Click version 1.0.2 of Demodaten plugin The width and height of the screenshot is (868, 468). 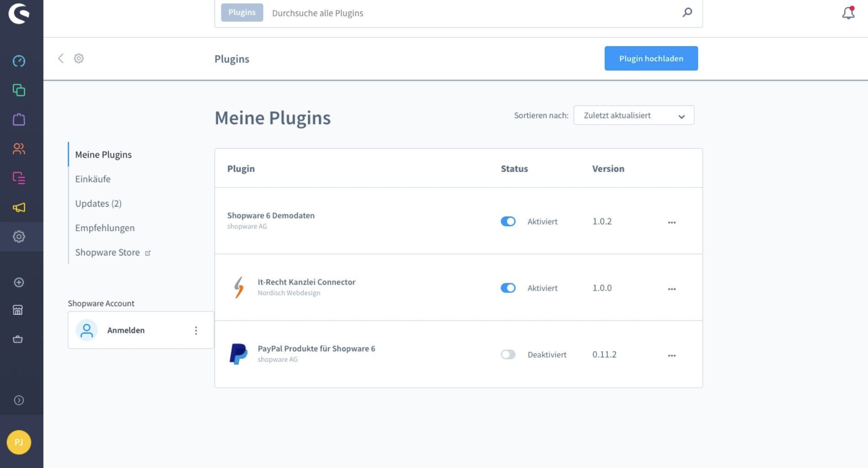(x=602, y=221)
